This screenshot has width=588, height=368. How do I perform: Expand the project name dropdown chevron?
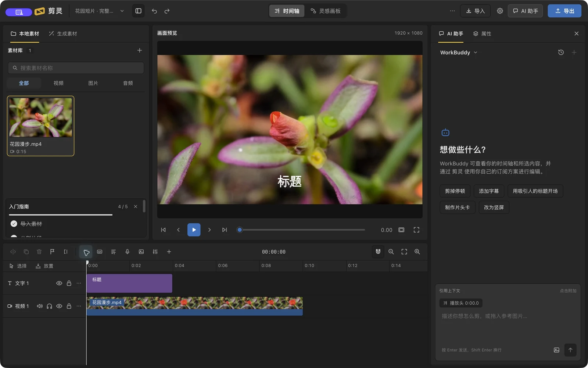point(122,11)
